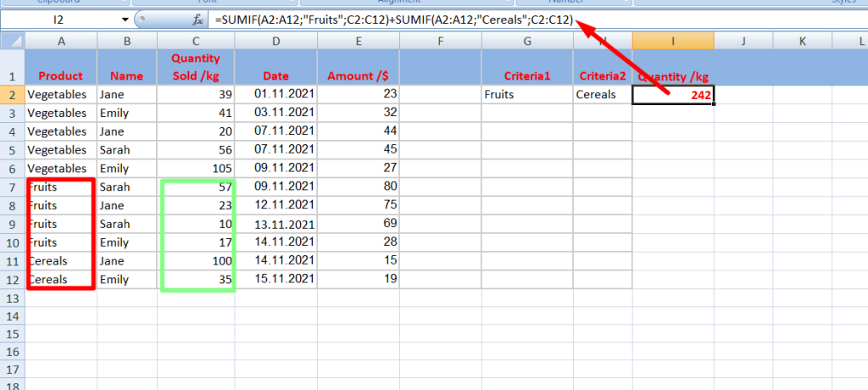Screen dimensions: 868x390
Task: Select column A header
Action: tap(61, 41)
